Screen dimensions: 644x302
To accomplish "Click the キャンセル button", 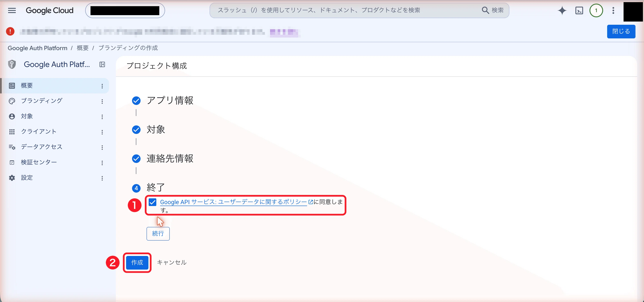I will 172,262.
